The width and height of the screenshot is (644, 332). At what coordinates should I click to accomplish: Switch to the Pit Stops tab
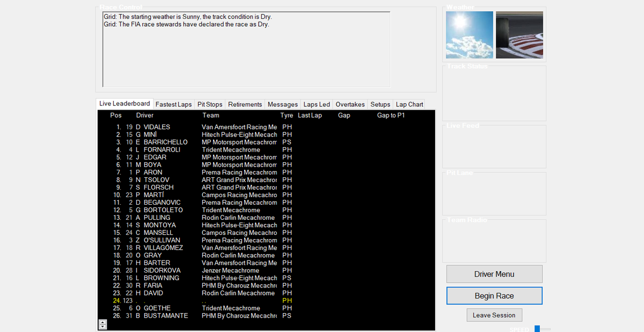coord(210,104)
